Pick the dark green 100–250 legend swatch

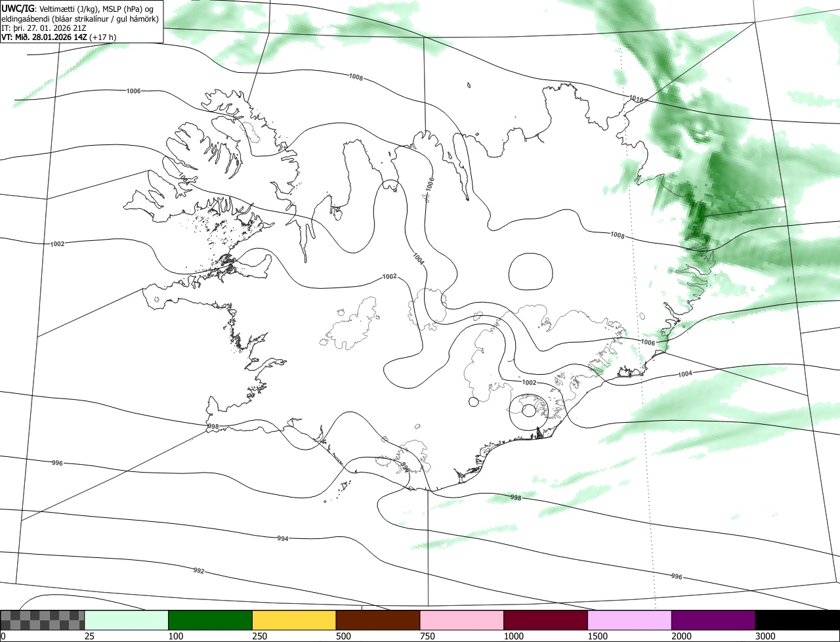[x=210, y=620]
